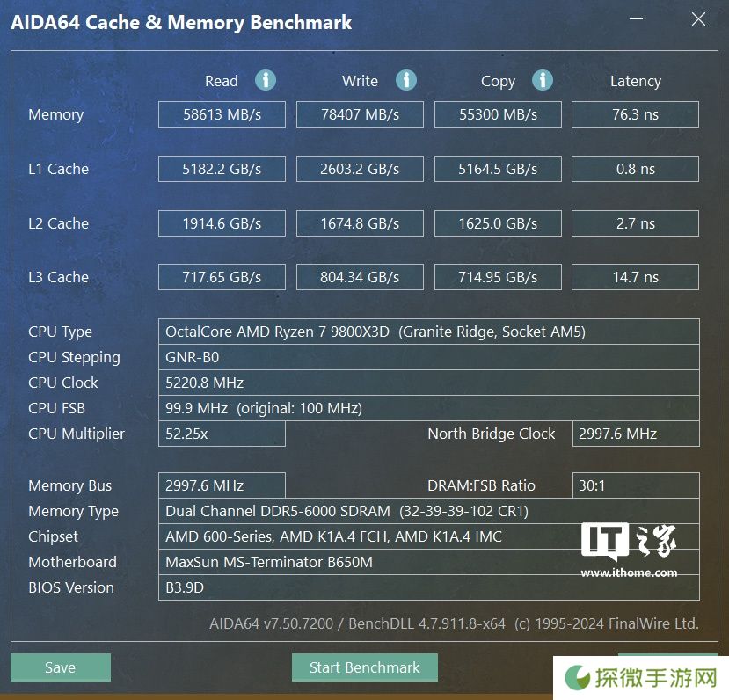Click the Latency column header
The image size is (729, 700).
click(636, 81)
